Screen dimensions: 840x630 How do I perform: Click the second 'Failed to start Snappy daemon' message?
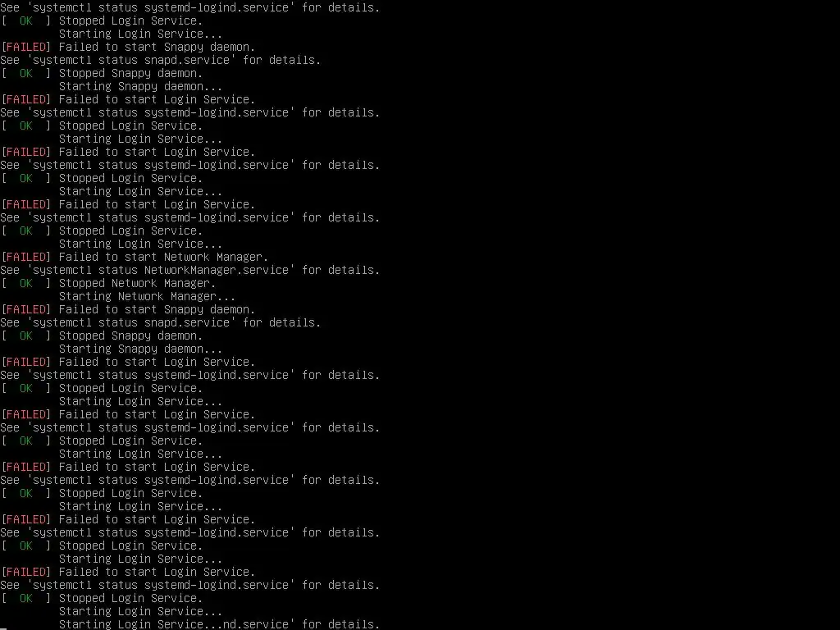click(x=157, y=309)
